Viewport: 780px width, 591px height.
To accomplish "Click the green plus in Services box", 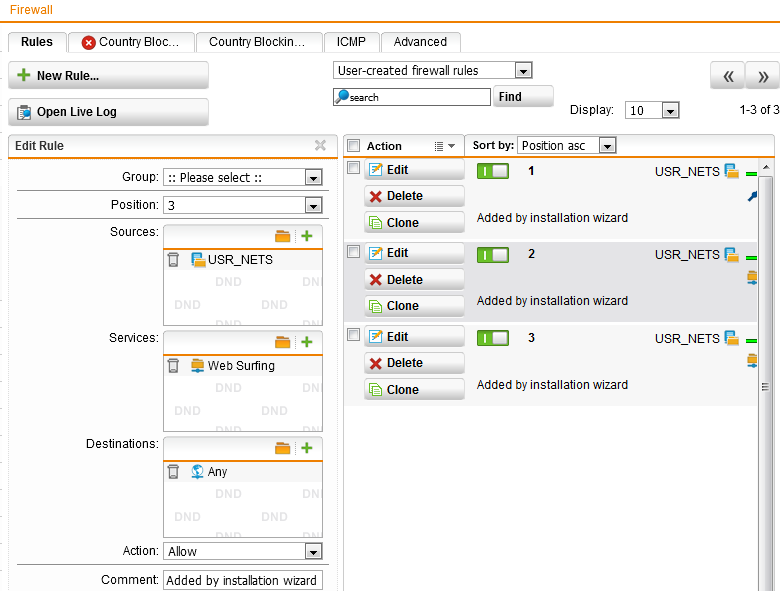I will click(x=307, y=343).
